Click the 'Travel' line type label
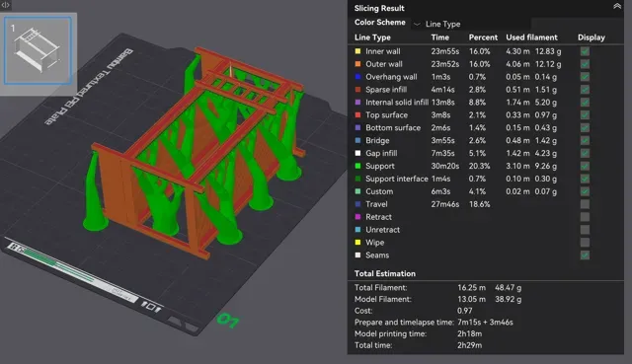 (x=376, y=204)
